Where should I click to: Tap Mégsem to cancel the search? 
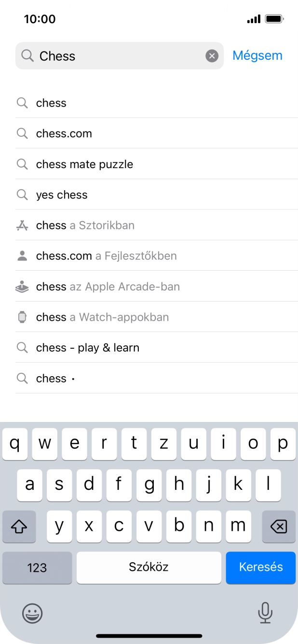pos(257,55)
